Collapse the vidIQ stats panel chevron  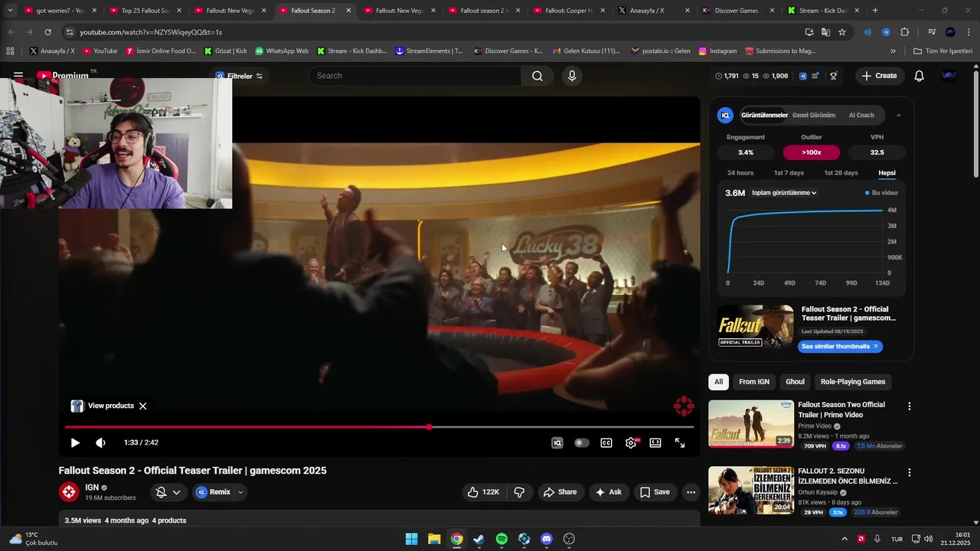(899, 116)
